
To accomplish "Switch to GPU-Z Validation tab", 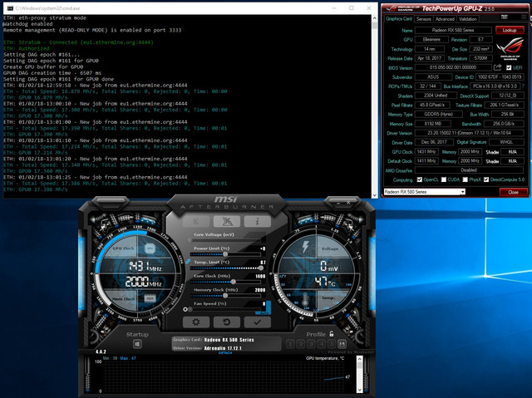I will click(x=468, y=19).
